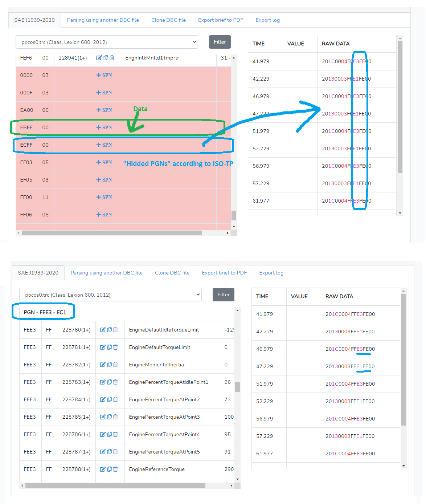This screenshot has width=426, height=504.
Task: Copy the EngineDefaultTorqueLimit signal
Action: click(x=109, y=347)
